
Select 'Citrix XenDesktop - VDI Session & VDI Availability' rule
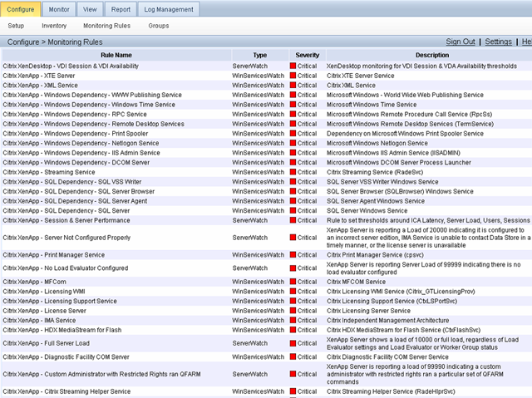coord(71,66)
